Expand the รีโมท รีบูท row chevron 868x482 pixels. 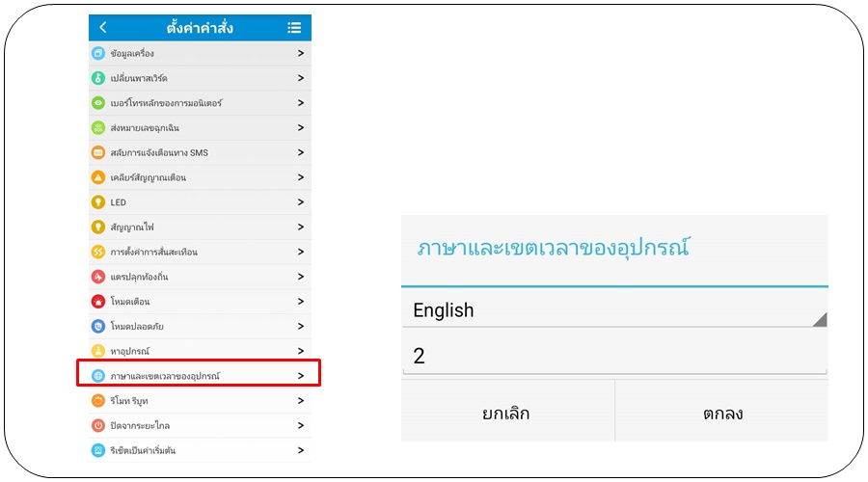[x=301, y=400]
